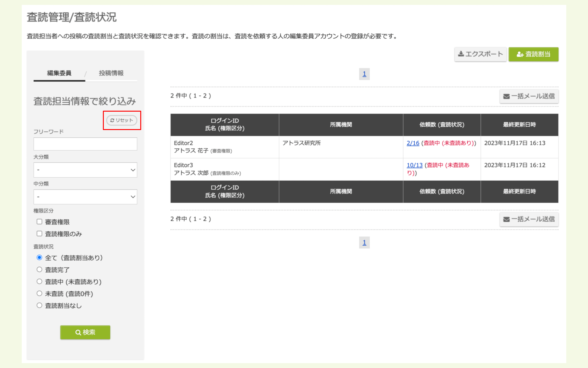The width and height of the screenshot is (588, 368).
Task: Click the リセット refresh button
Action: (122, 120)
